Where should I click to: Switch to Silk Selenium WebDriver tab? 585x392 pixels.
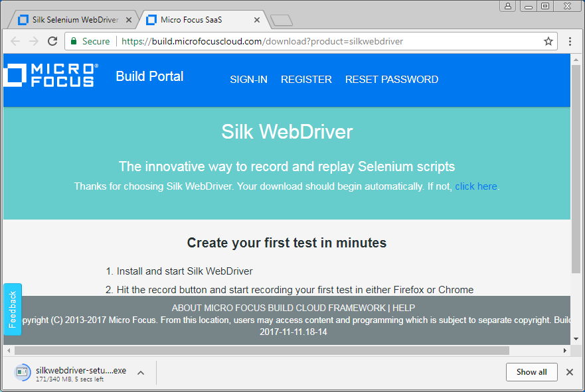(74, 20)
